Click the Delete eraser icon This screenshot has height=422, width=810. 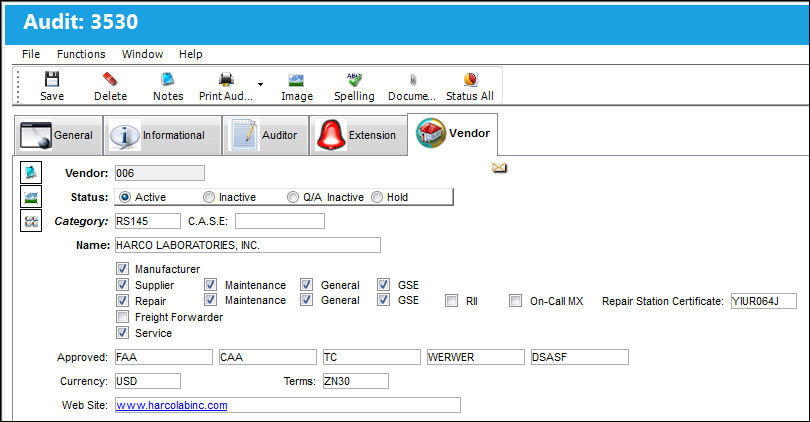click(x=110, y=79)
